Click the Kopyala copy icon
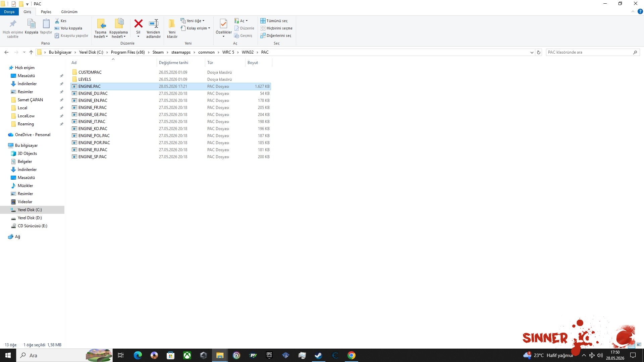644x362 pixels. click(x=31, y=24)
